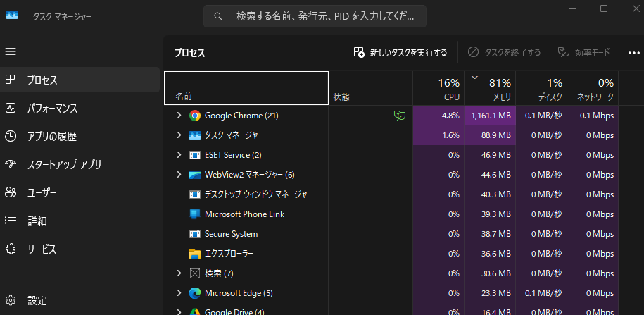The image size is (644, 315).
Task: Switch to the パフォーマンス page
Action: 80,108
